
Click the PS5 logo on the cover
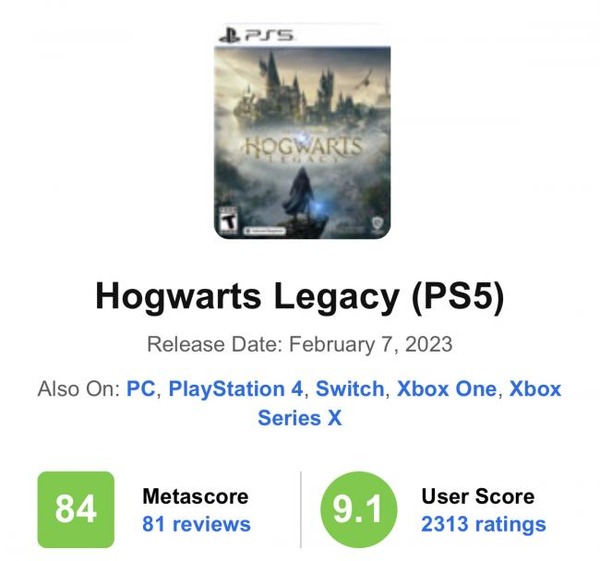click(256, 36)
